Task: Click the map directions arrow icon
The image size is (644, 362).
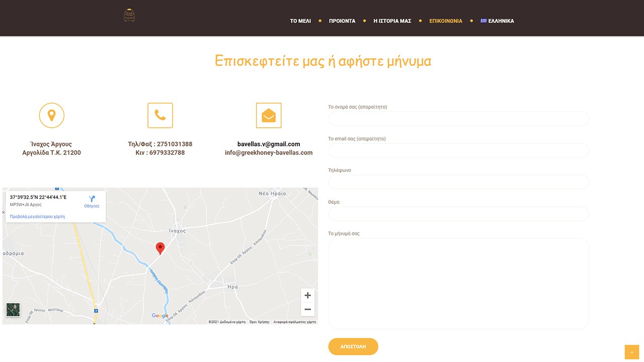Action: click(x=92, y=199)
